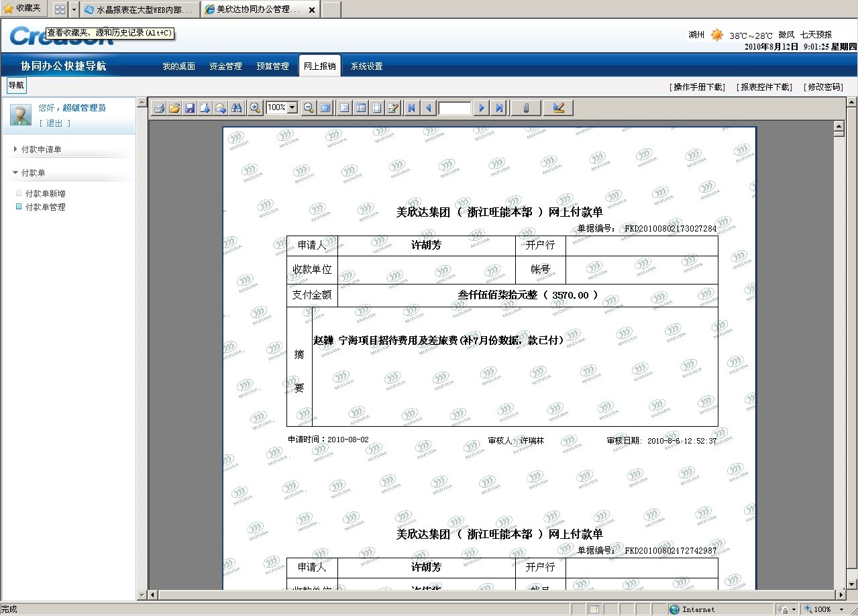Export the report with the page-arrow icon

tap(205, 107)
